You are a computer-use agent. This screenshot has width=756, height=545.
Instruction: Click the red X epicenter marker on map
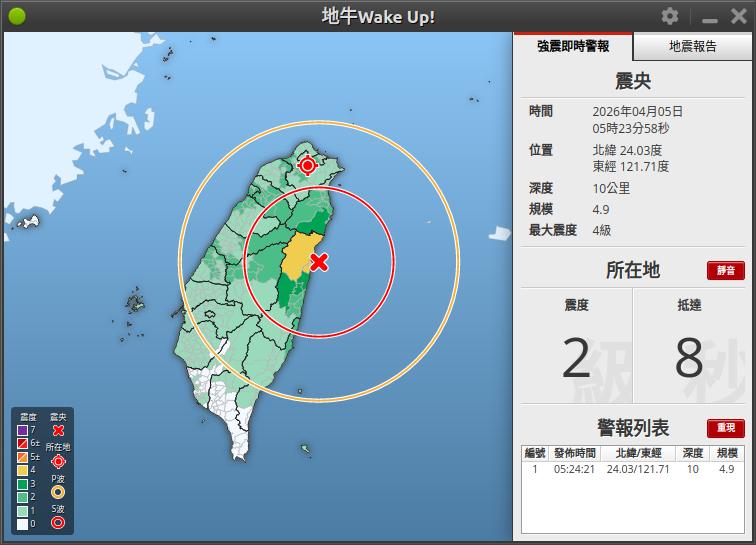(319, 262)
